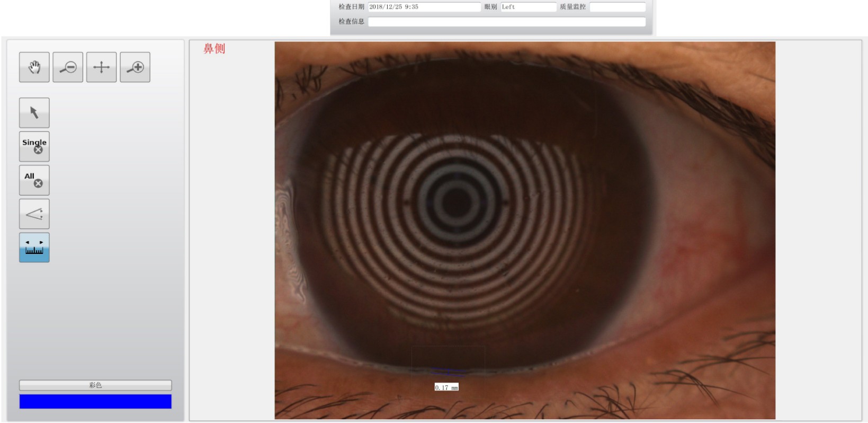Click the red 鼻侧 label

(x=214, y=49)
